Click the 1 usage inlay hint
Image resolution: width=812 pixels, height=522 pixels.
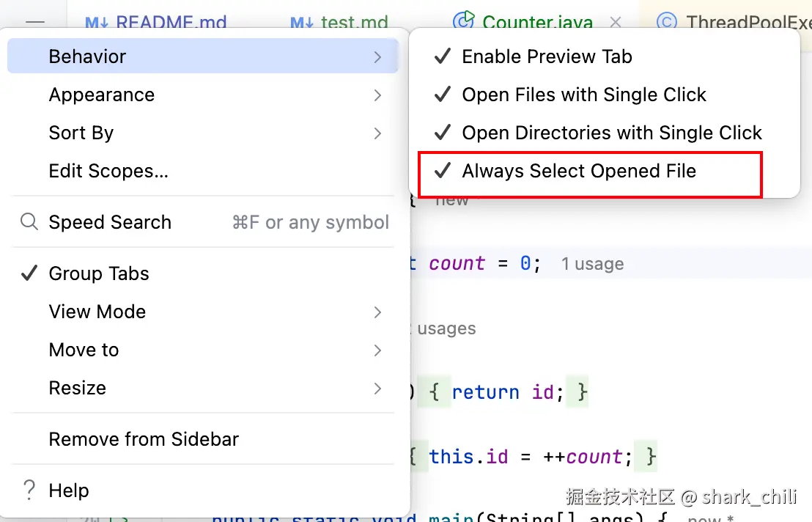click(x=592, y=264)
